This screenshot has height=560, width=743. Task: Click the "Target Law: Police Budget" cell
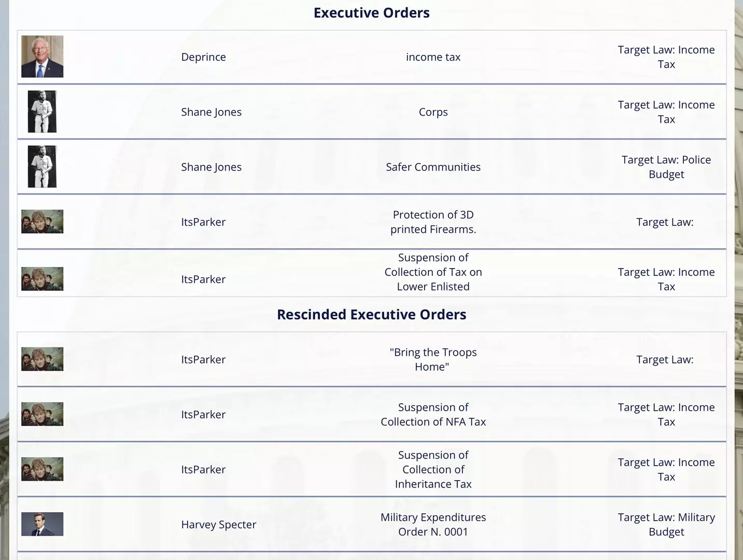point(666,167)
